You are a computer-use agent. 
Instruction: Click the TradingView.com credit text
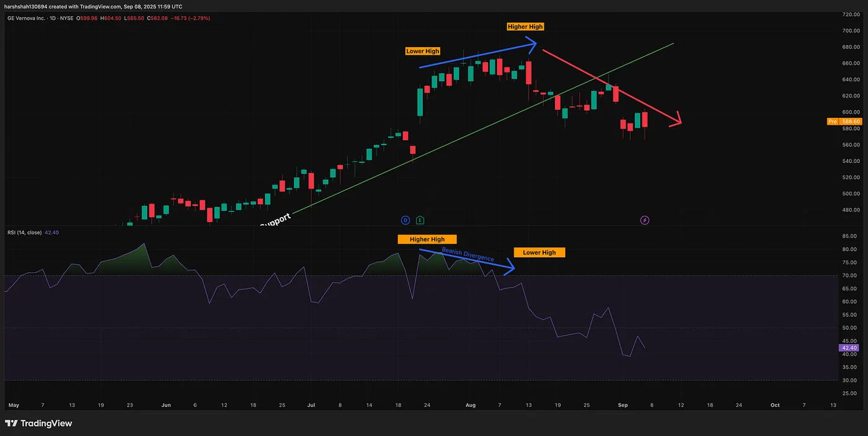click(102, 6)
